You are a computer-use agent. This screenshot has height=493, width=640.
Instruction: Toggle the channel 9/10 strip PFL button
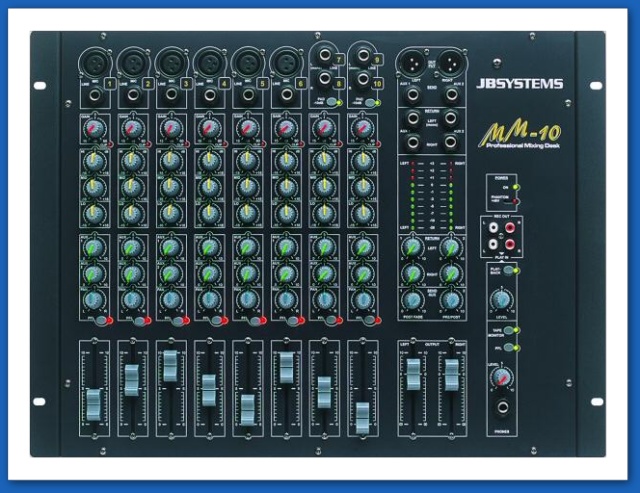369,321
